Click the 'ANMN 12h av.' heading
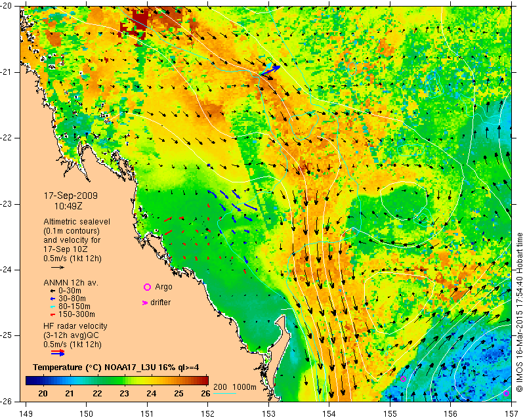Image resolution: width=525 pixels, height=420 pixels. click(71, 283)
